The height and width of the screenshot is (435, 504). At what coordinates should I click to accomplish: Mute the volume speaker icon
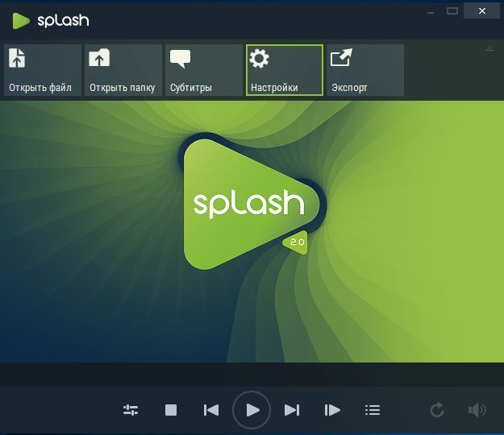coord(477,410)
